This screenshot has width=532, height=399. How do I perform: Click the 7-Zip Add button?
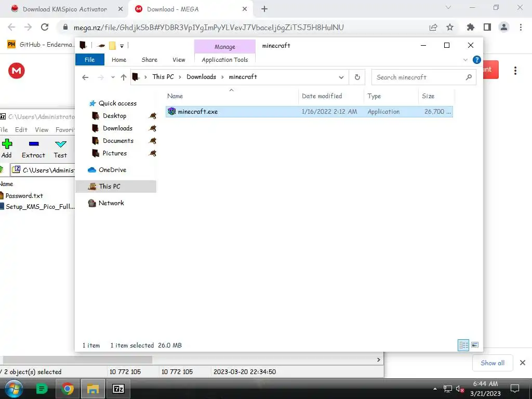pyautogui.click(x=7, y=148)
